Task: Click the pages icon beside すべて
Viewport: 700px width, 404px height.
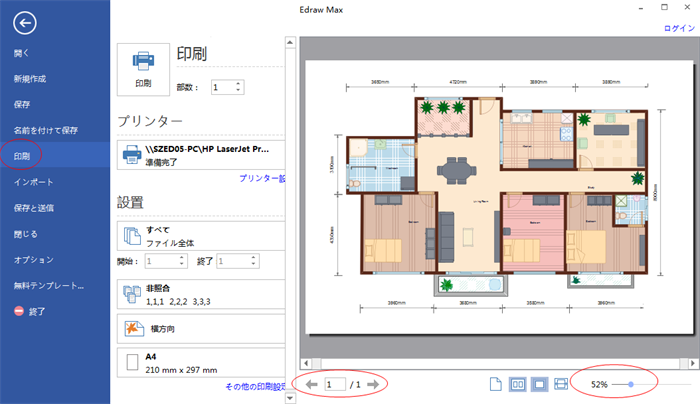Action: (132, 236)
